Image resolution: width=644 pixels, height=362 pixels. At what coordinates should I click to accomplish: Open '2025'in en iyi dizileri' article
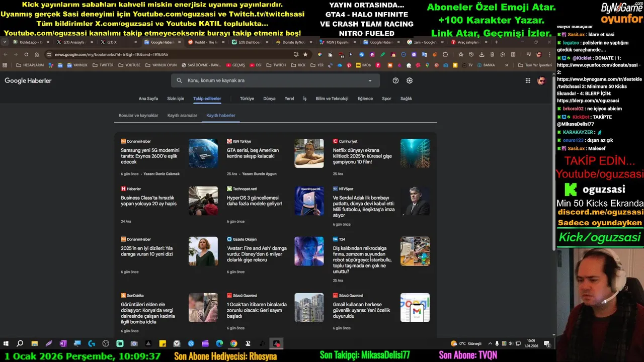point(147,251)
